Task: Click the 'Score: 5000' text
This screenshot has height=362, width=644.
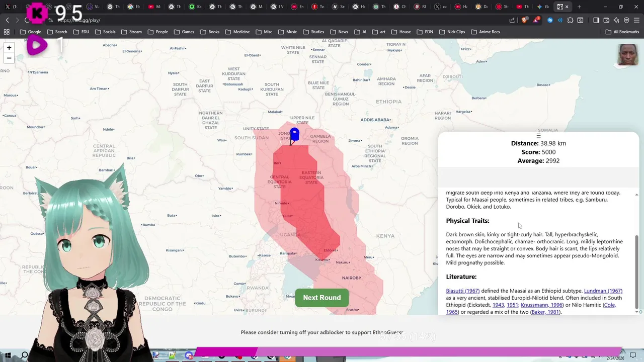Action: click(538, 152)
